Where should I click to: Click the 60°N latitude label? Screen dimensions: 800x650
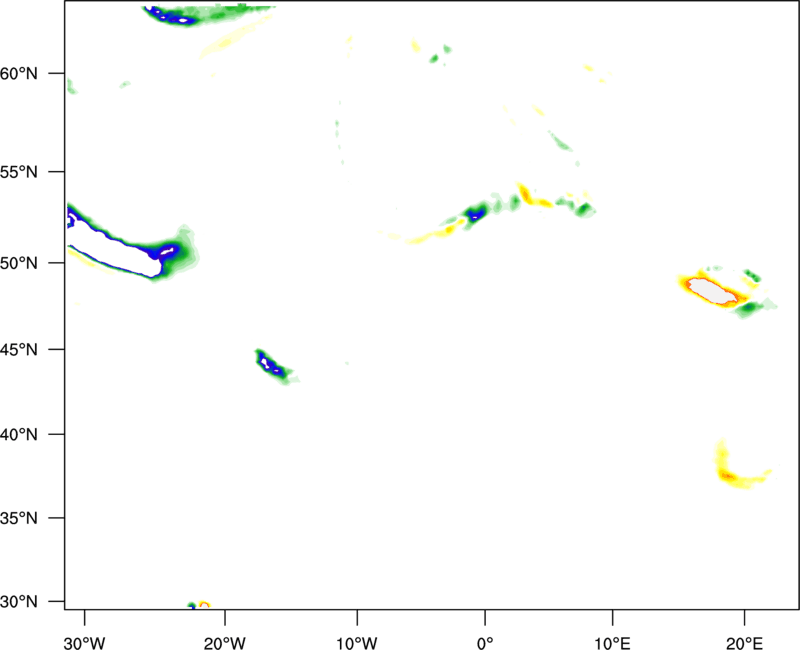tap(19, 73)
